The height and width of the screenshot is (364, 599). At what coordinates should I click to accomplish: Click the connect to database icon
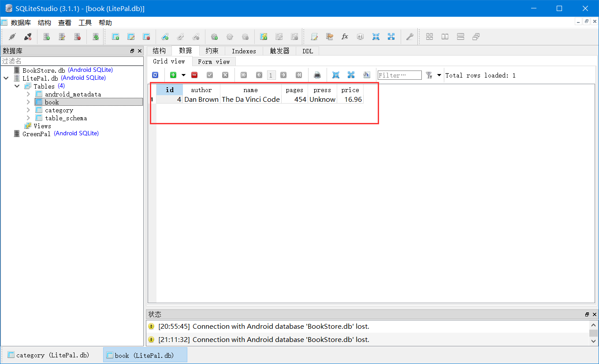12,37
